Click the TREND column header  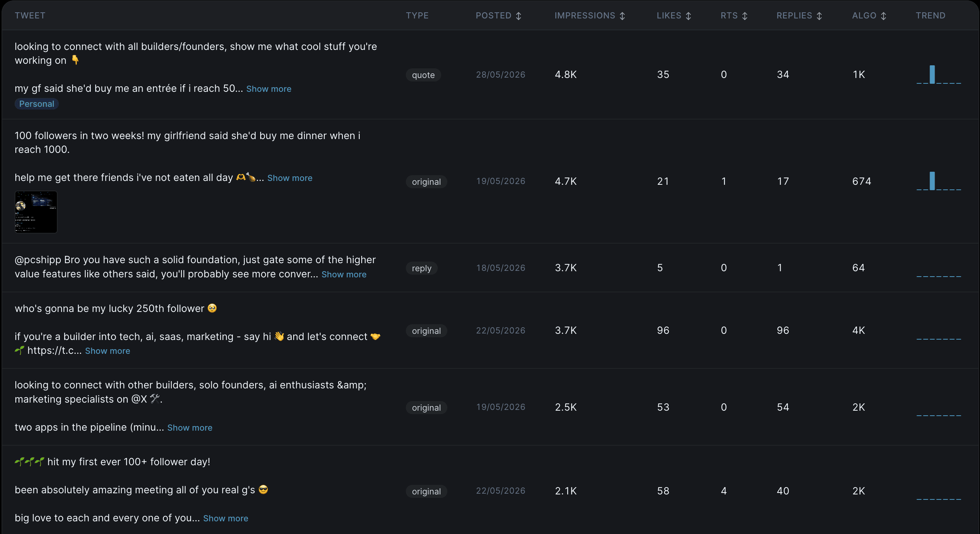click(930, 16)
